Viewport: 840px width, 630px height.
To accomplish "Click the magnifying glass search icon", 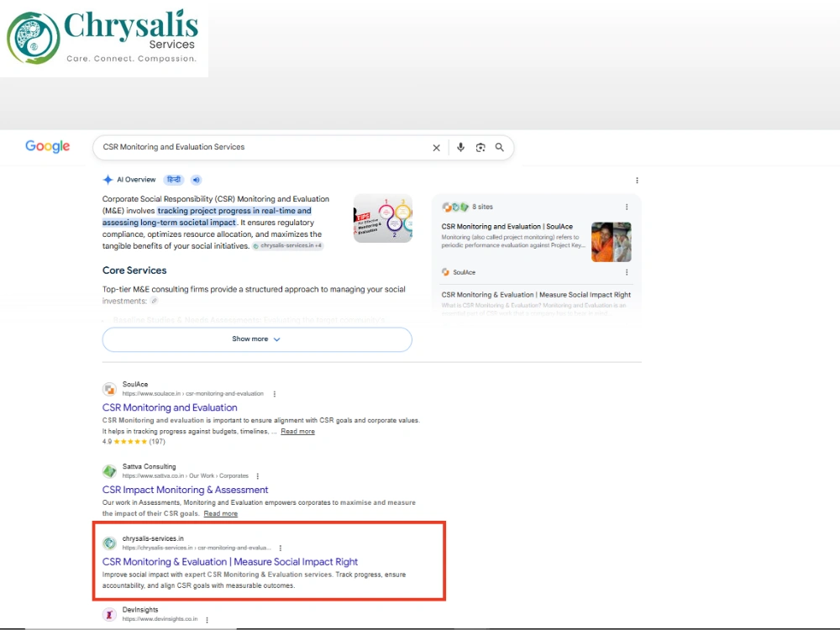I will tap(499, 147).
